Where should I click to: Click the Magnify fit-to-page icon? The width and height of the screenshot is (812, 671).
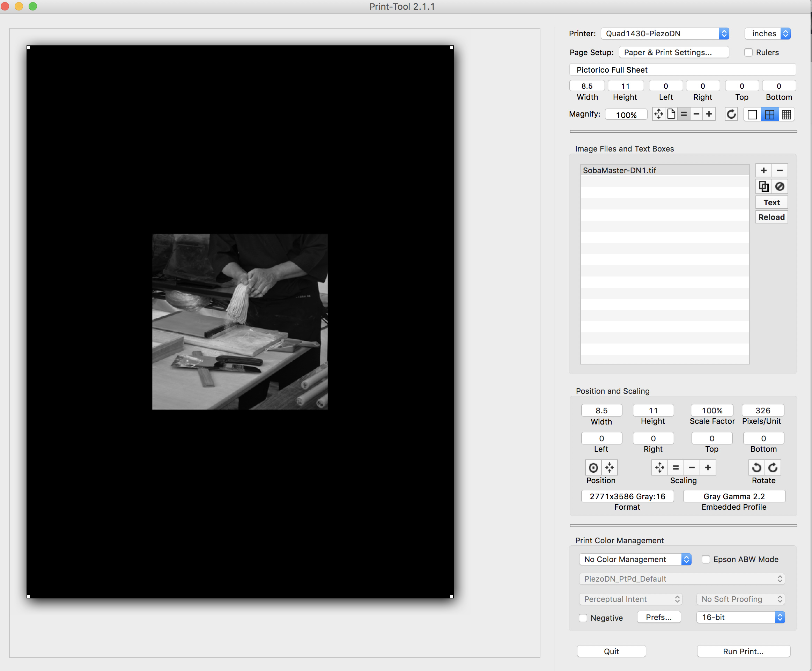coord(671,114)
